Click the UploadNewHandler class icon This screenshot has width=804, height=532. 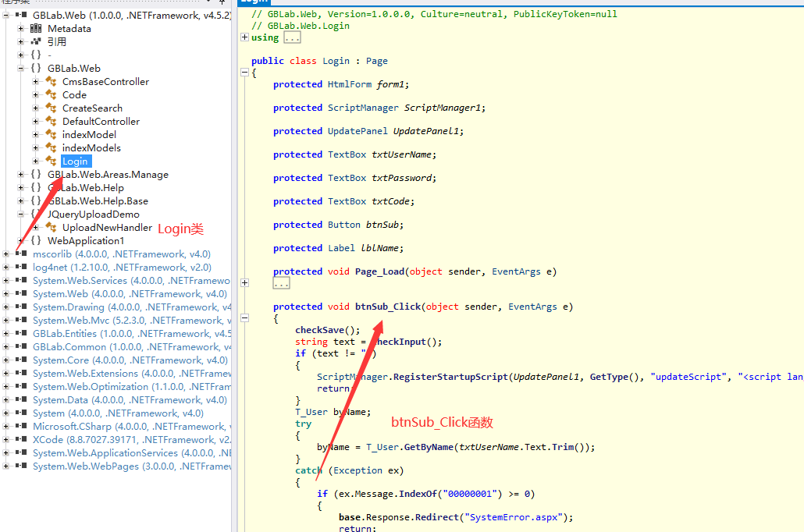[51, 228]
